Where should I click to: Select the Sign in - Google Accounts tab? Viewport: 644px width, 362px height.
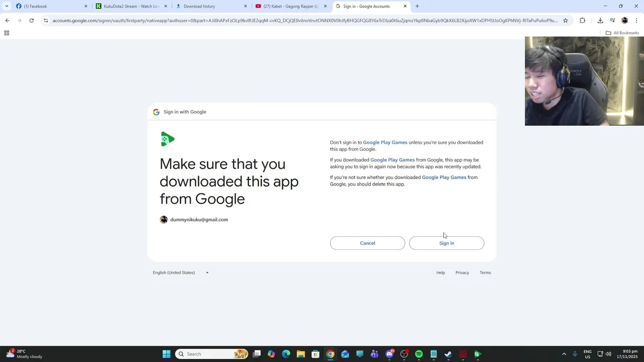[371, 6]
